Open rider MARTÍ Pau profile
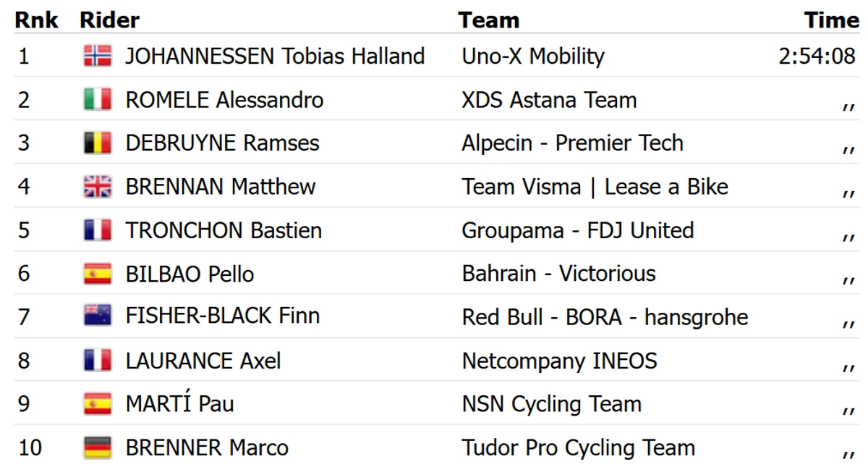Screen dimensions: 868x467 pyautogui.click(x=179, y=403)
